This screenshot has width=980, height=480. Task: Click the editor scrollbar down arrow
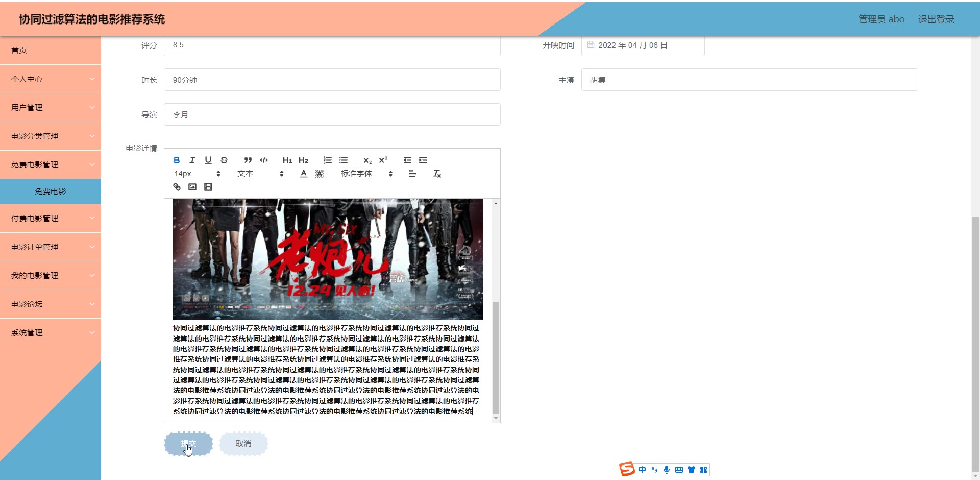tap(496, 419)
